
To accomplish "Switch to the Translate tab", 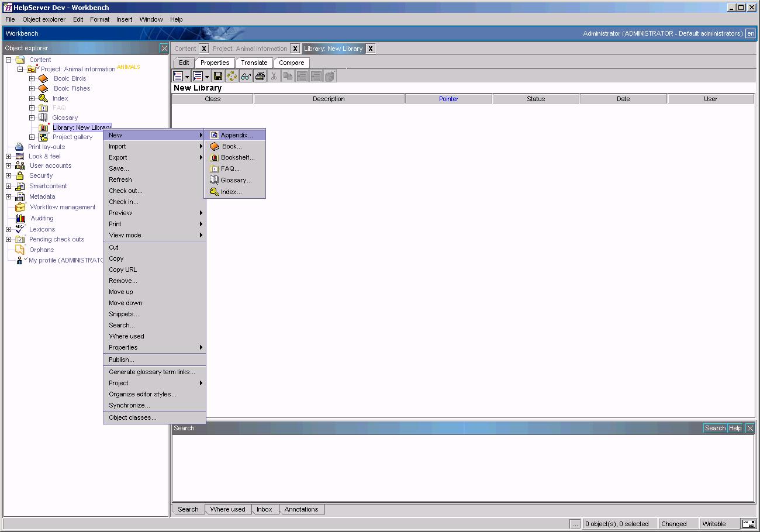I will pos(254,63).
